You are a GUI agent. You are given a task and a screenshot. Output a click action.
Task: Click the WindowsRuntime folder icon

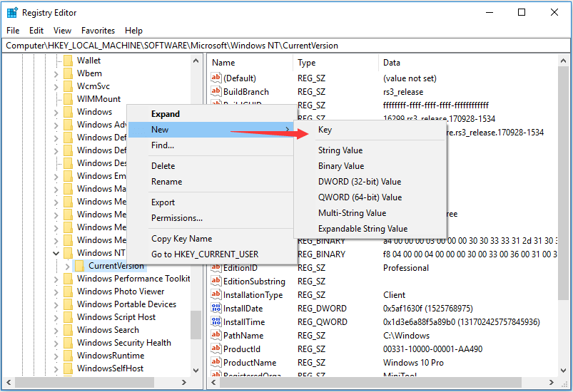point(68,356)
